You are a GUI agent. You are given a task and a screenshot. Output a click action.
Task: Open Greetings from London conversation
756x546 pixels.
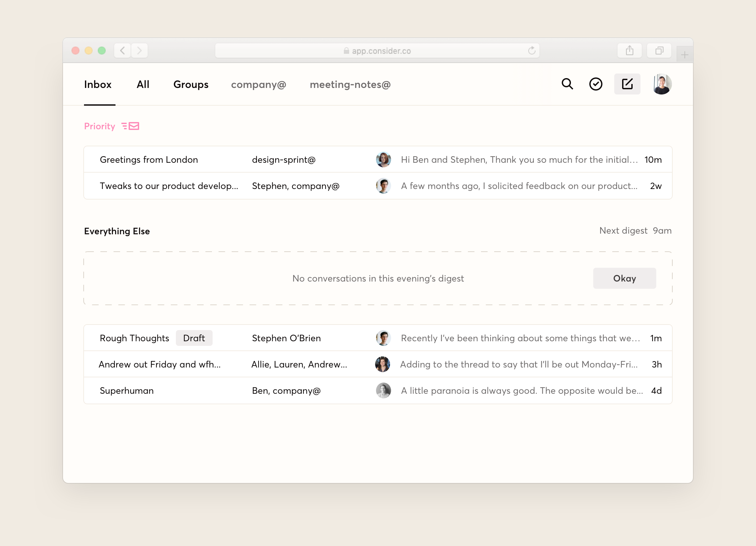[x=149, y=160]
